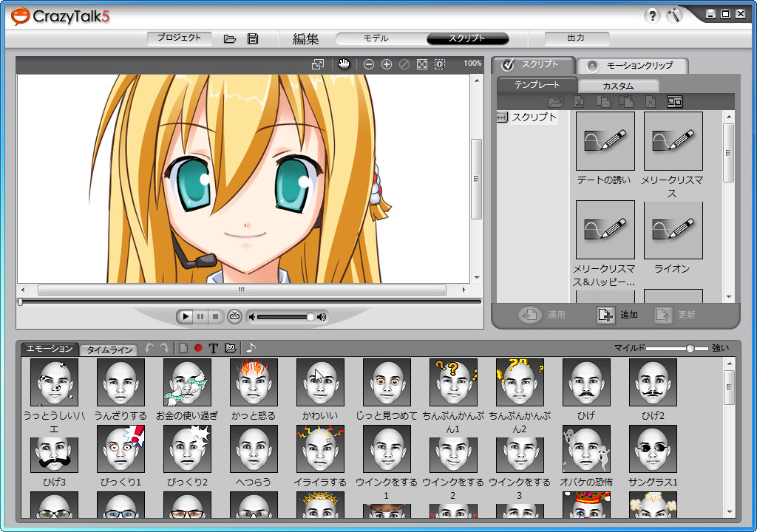
Task: Click the cut icon in template toolbar
Action: [x=579, y=101]
